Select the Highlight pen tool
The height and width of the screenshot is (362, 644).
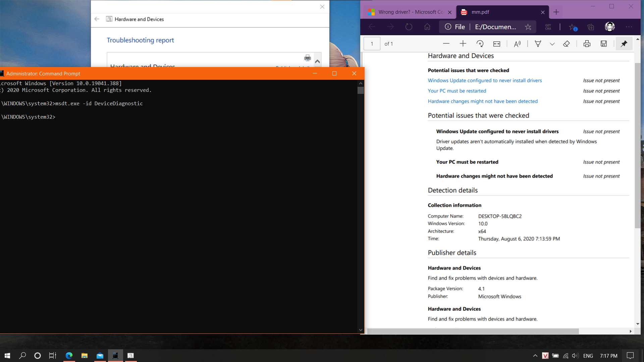[538, 44]
